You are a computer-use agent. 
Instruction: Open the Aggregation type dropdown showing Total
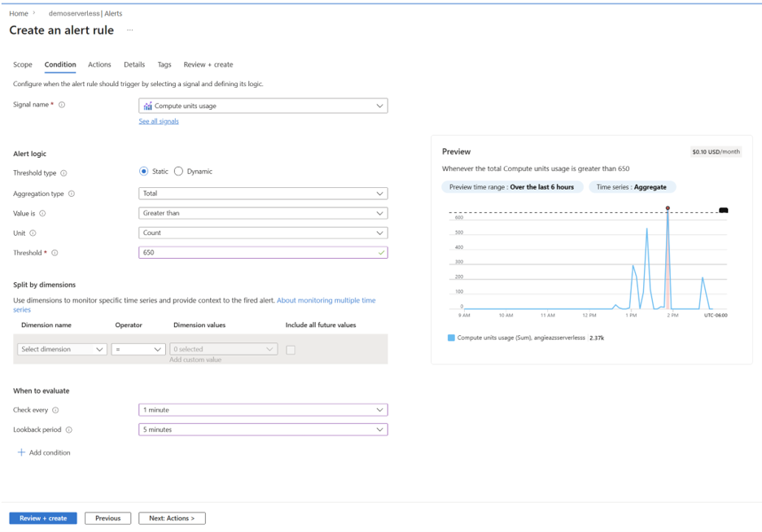pyautogui.click(x=263, y=193)
